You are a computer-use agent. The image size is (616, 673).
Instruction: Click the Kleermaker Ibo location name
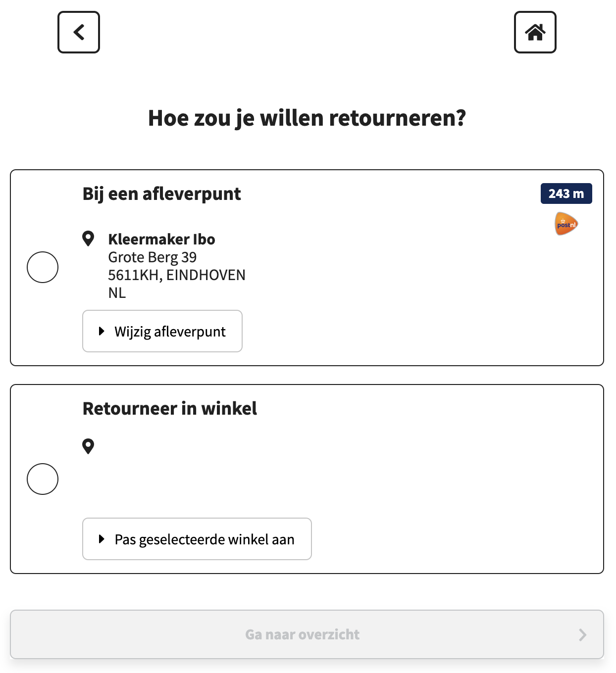tap(161, 239)
